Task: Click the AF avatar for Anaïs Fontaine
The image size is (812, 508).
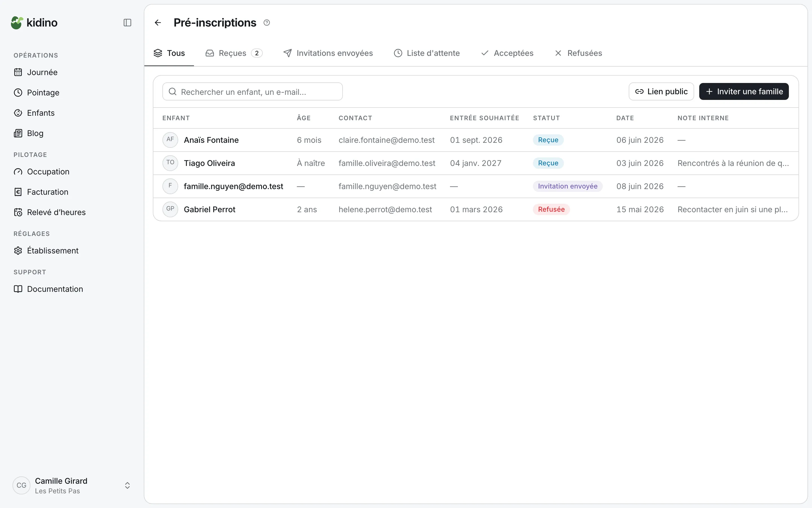Action: point(170,140)
